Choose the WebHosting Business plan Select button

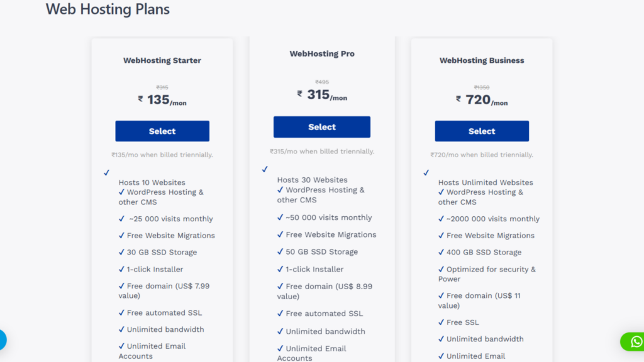point(482,131)
